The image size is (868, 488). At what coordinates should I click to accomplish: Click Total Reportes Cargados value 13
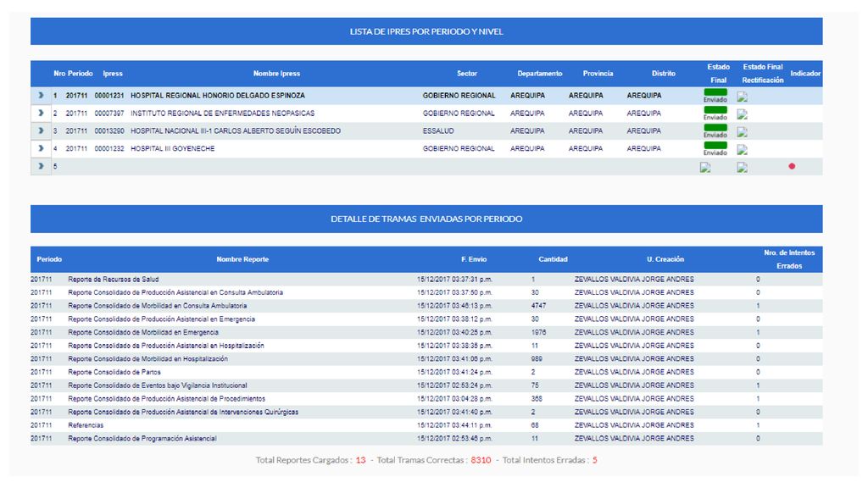click(360, 460)
